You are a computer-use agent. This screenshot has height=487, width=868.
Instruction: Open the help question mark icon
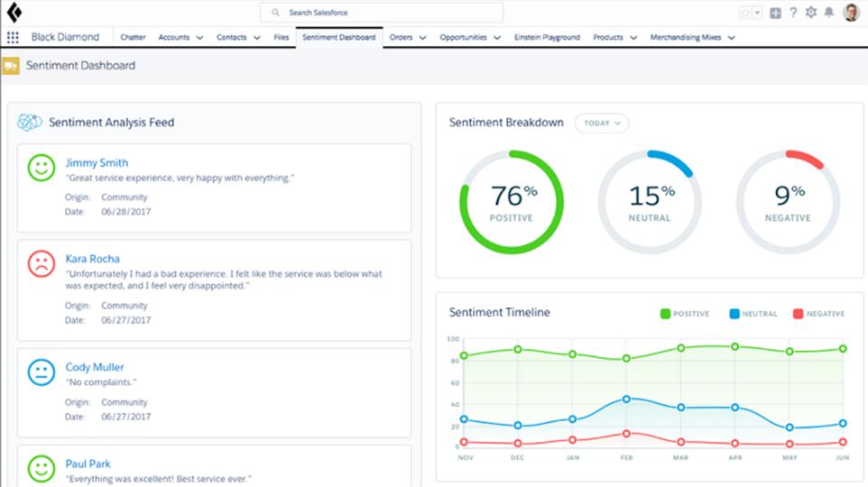[793, 13]
